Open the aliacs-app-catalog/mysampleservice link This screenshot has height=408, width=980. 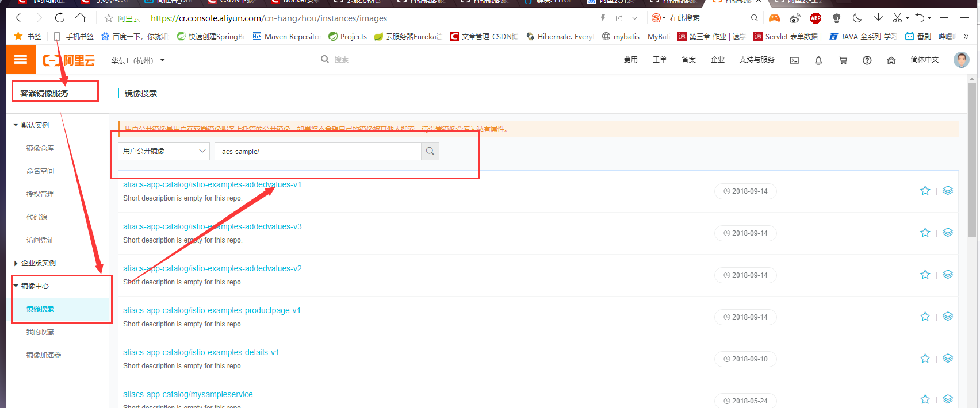188,394
